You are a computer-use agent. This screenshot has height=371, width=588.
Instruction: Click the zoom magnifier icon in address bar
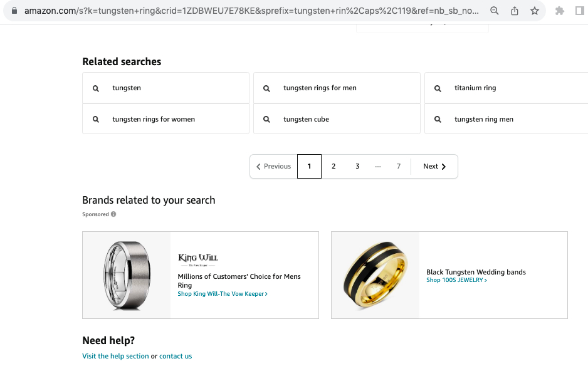coord(494,11)
